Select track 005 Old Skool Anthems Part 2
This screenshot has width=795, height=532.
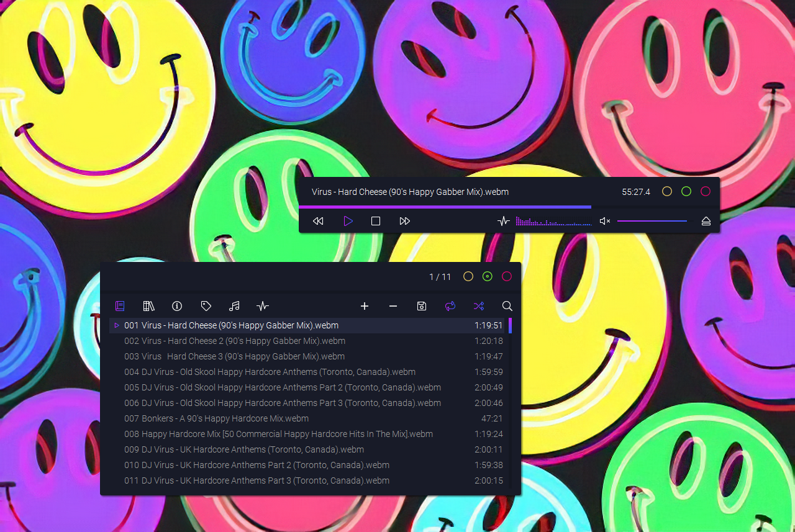308,387
